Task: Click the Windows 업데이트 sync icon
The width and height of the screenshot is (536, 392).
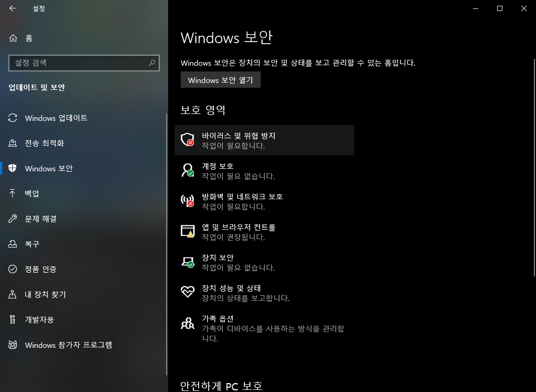Action: (x=13, y=118)
